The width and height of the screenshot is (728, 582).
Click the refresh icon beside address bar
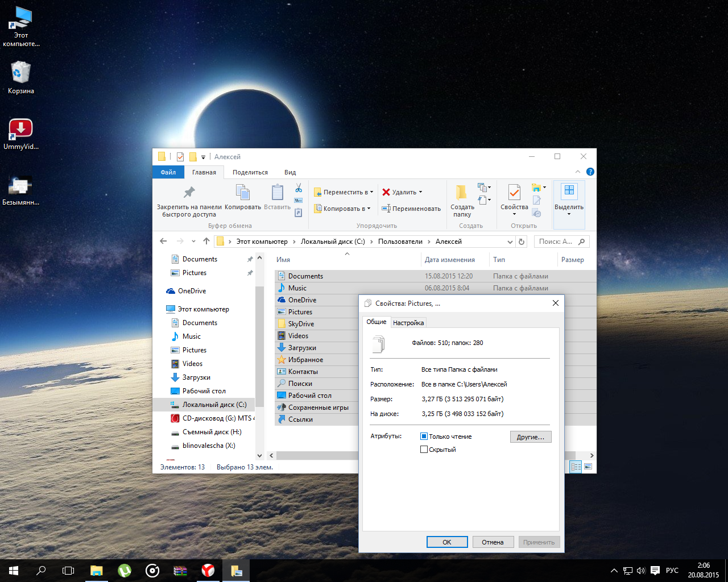(522, 242)
